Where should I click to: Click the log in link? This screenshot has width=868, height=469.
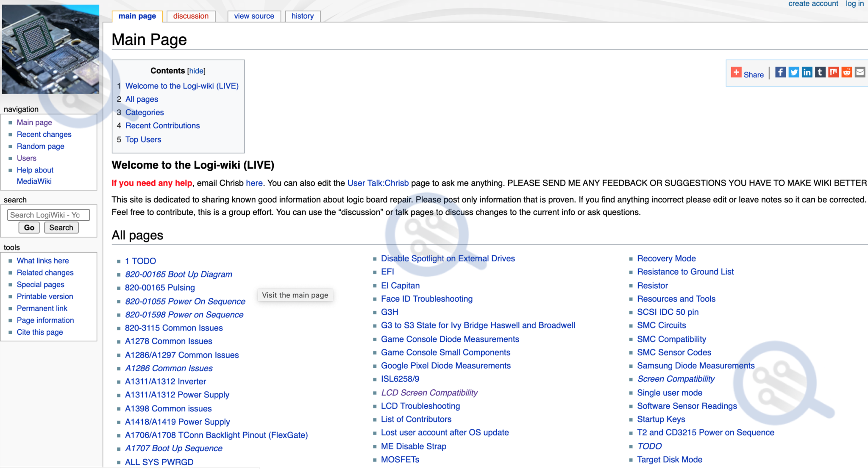[854, 4]
